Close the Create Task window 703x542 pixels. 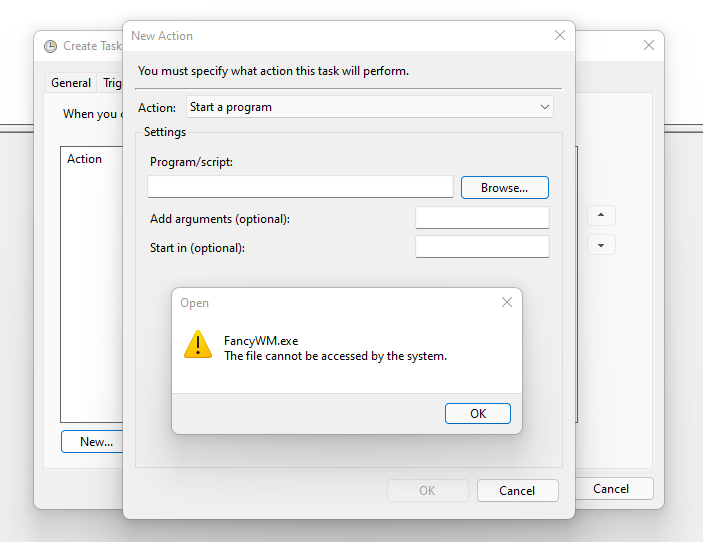(x=649, y=45)
